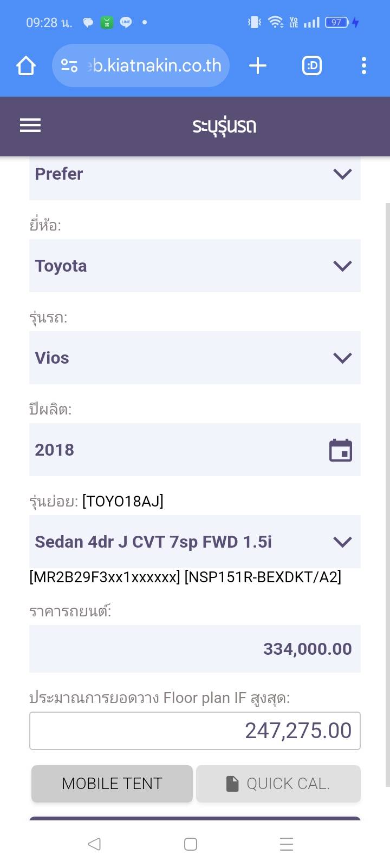Screen dimensions: 390x868
Task: Expand the Sedan 4dr J CVT sub-model dropdown
Action: [x=195, y=542]
